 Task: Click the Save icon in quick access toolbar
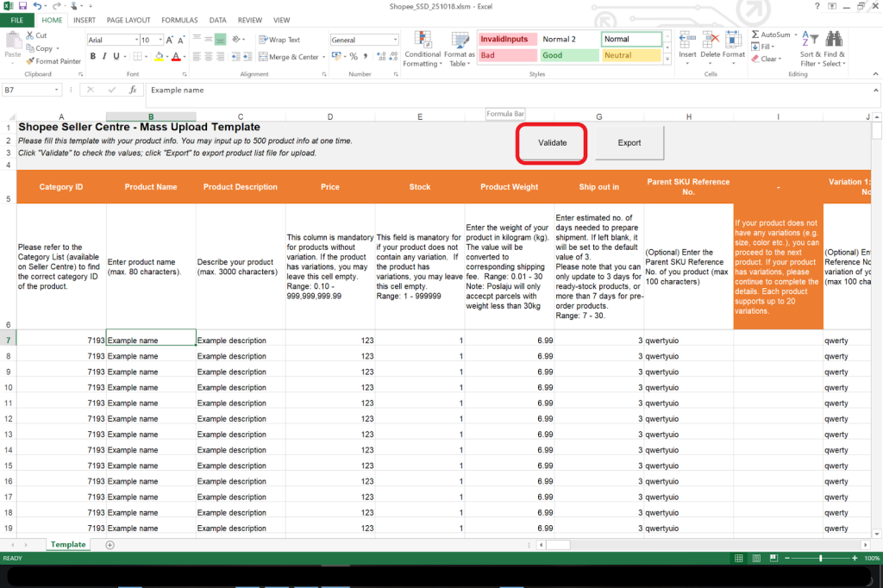click(x=22, y=6)
